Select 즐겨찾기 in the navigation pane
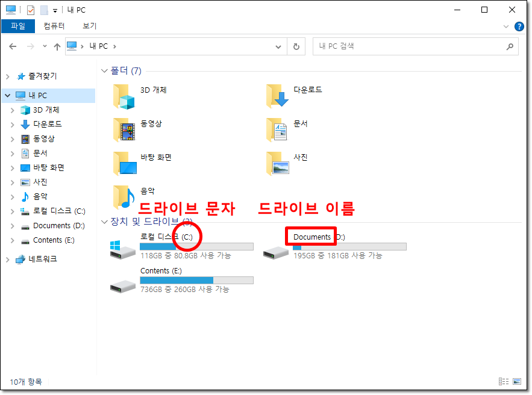The height and width of the screenshot is (395, 532). 42,76
